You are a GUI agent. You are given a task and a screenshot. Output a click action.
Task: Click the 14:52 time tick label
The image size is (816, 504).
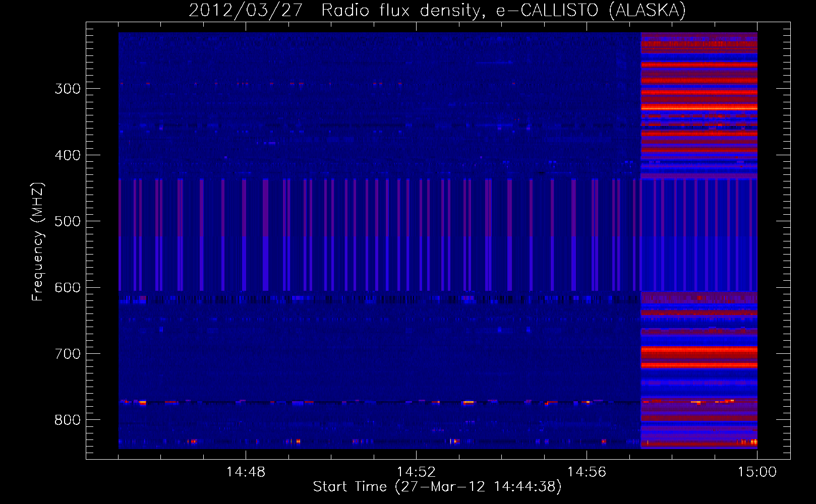[416, 472]
